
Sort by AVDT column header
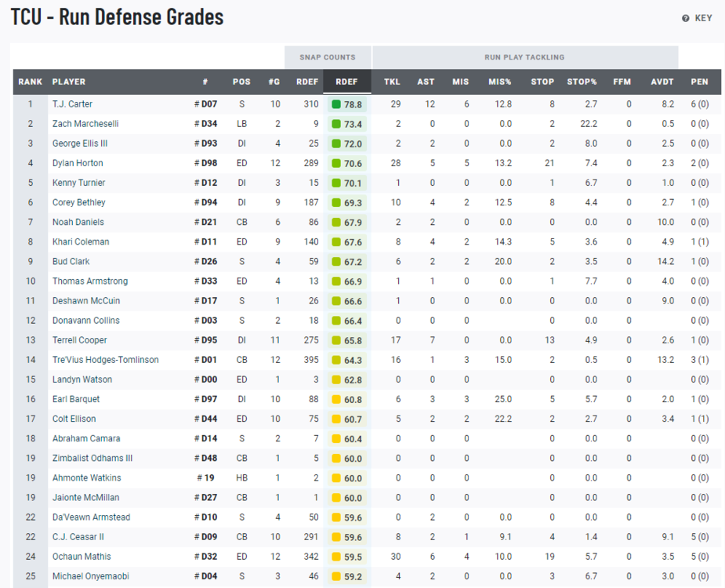click(662, 82)
